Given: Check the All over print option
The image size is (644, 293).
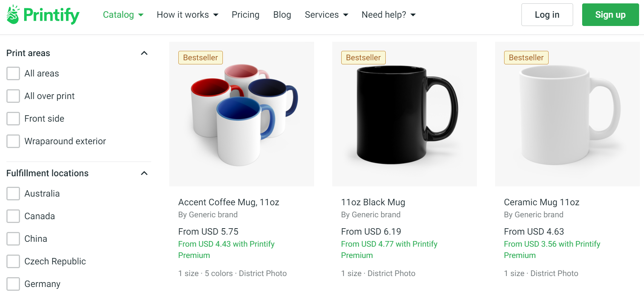Looking at the screenshot, I should click(x=13, y=96).
